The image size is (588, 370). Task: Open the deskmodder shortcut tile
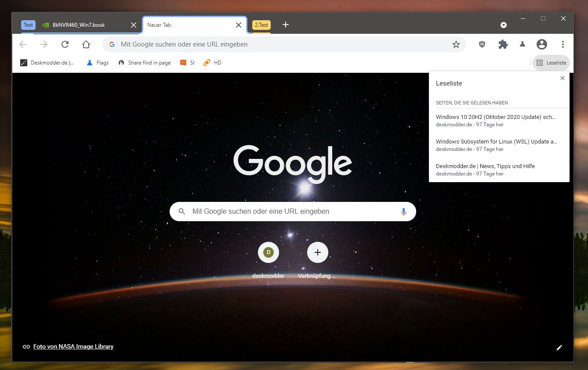click(269, 261)
